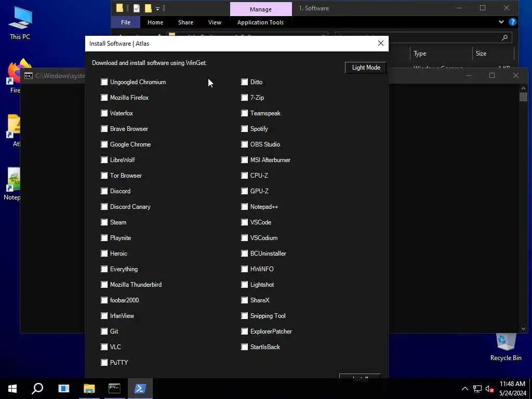Mark Git for install
The width and height of the screenshot is (532, 399).
click(104, 332)
